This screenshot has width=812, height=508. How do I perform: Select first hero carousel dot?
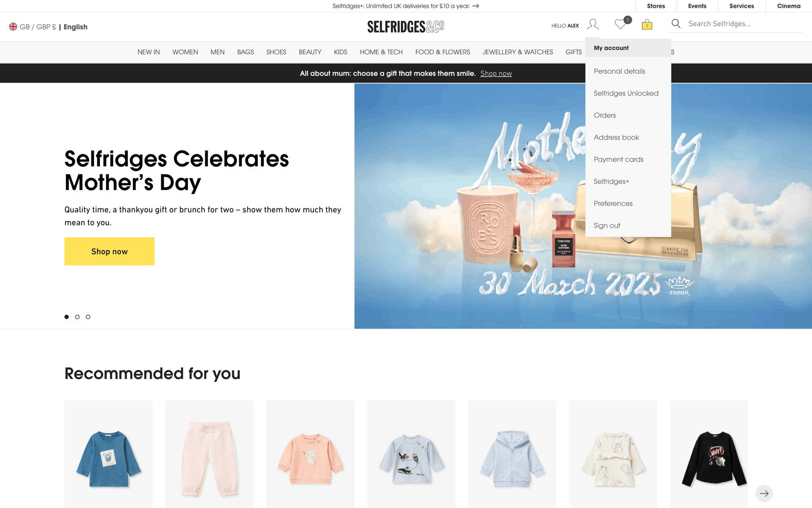(66, 317)
